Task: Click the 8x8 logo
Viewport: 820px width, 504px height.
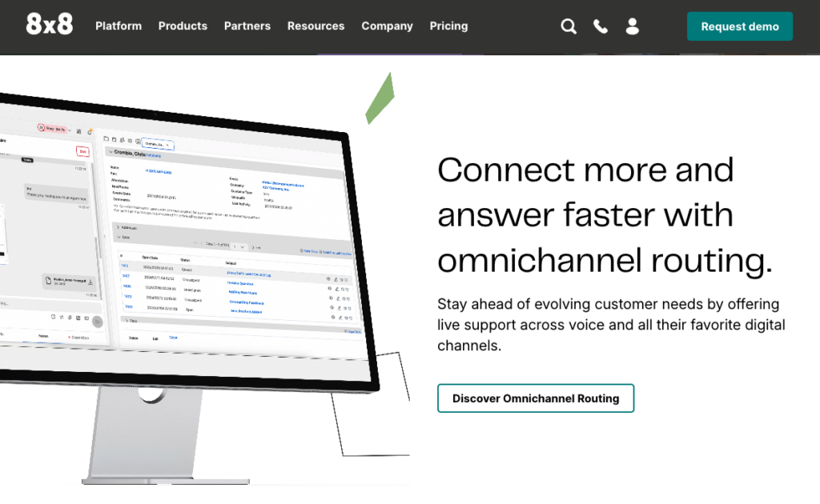Action: 49,26
